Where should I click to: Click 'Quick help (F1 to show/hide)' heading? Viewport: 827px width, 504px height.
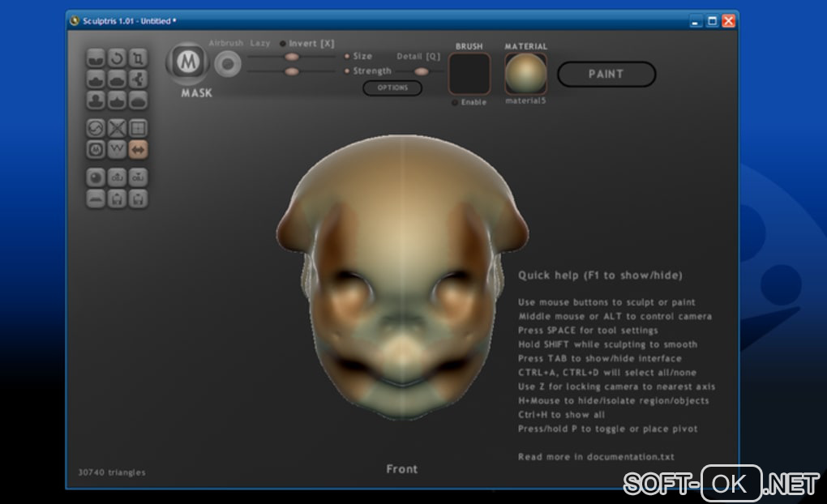(600, 275)
